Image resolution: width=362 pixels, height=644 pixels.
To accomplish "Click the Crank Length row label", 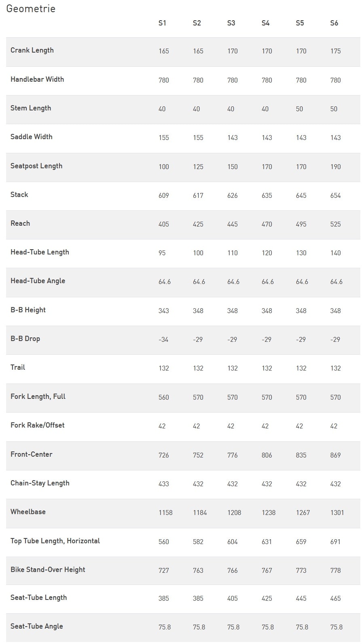I will [x=32, y=50].
